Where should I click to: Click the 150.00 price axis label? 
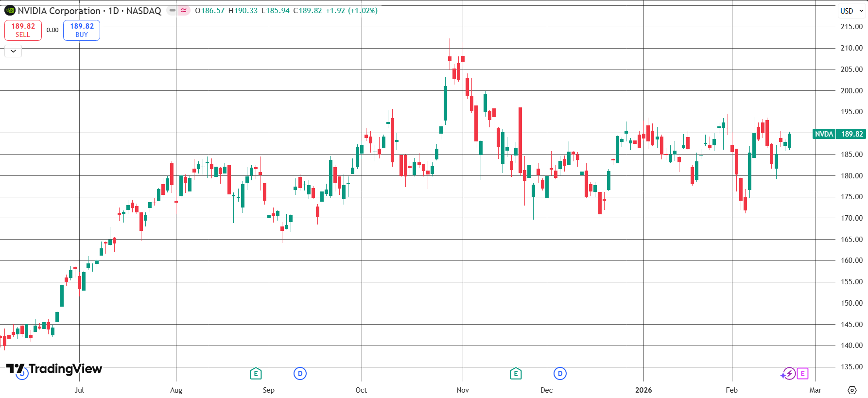pyautogui.click(x=851, y=303)
